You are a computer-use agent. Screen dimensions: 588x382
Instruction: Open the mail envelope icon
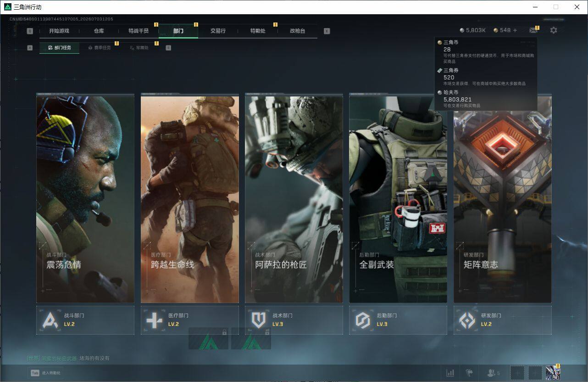533,30
